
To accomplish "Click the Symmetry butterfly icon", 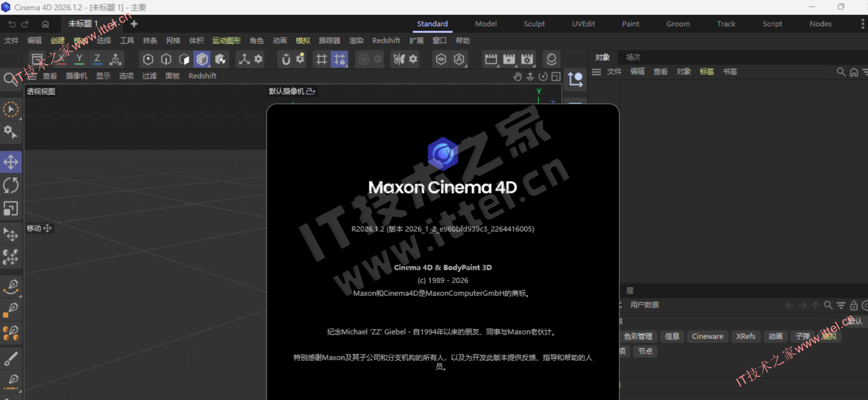I will pyautogui.click(x=399, y=60).
